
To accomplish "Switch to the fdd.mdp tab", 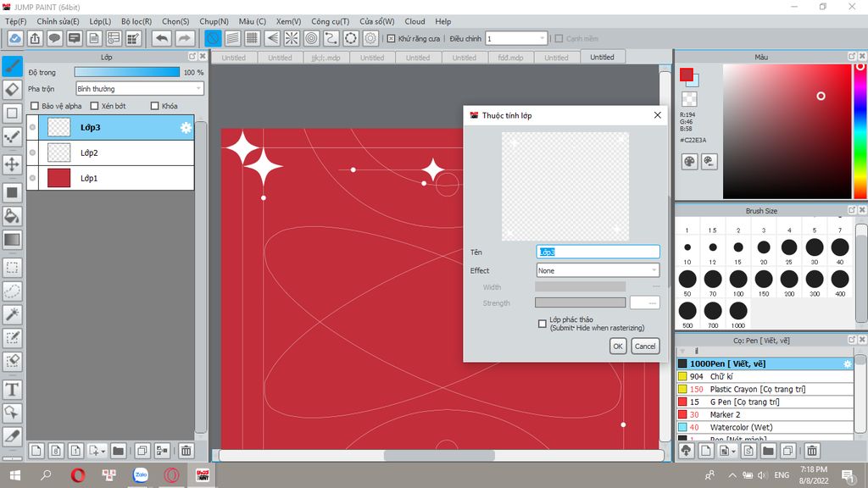I will click(x=510, y=58).
